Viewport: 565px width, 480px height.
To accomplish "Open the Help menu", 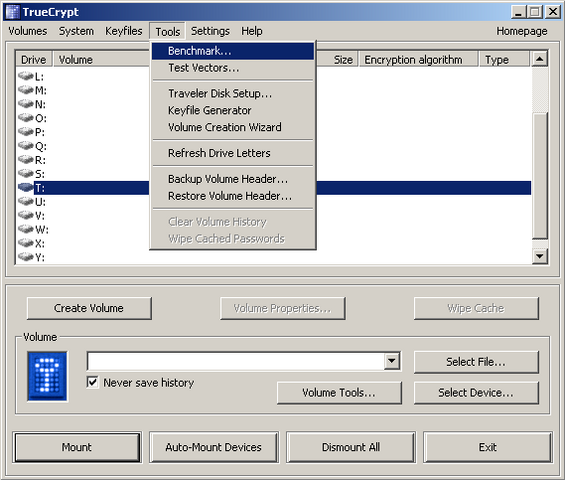I will pyautogui.click(x=252, y=31).
